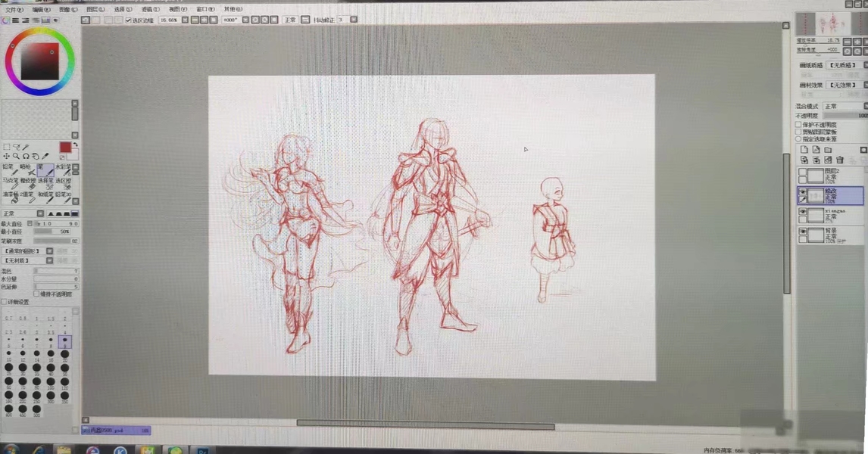Viewport: 868px width, 454px height.
Task: Toggle 详细设置 checkbox
Action: pos(5,302)
